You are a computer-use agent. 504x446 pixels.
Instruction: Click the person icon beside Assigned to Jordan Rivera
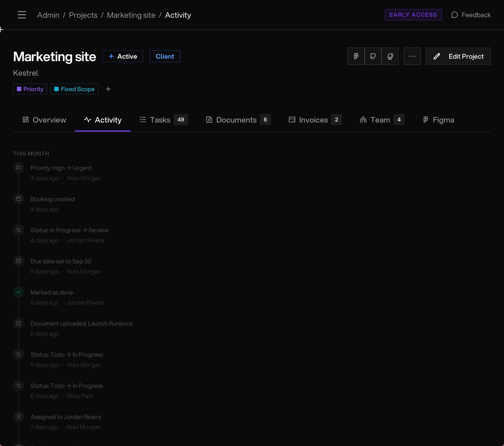[x=19, y=417]
